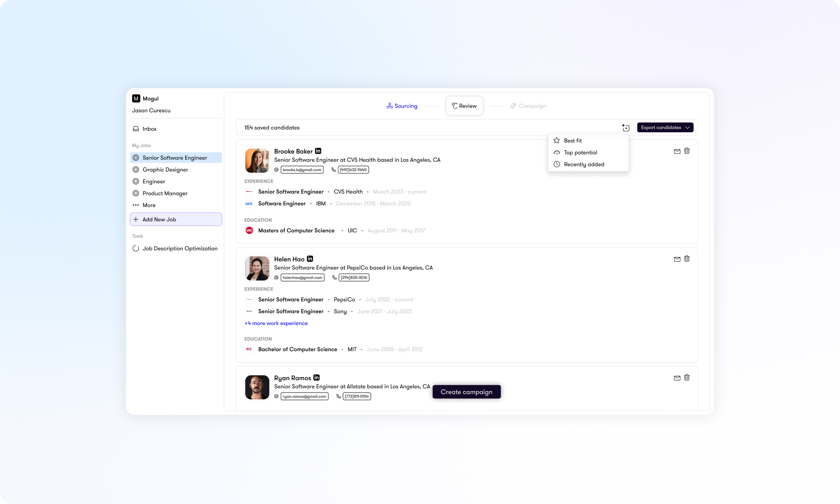
Task: Click the AI sort icon beside Export candidates
Action: (625, 127)
